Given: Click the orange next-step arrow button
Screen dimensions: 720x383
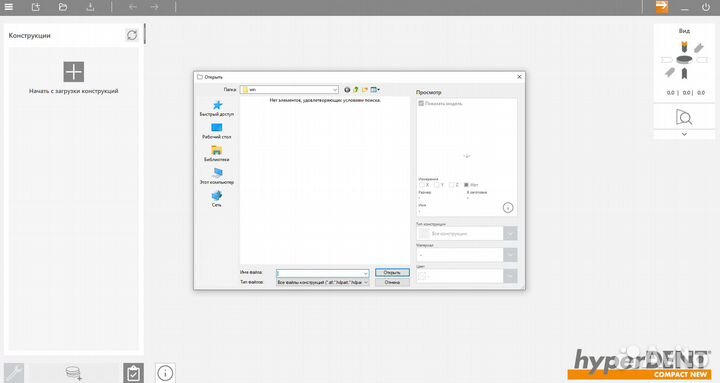Looking at the screenshot, I should click(662, 6).
